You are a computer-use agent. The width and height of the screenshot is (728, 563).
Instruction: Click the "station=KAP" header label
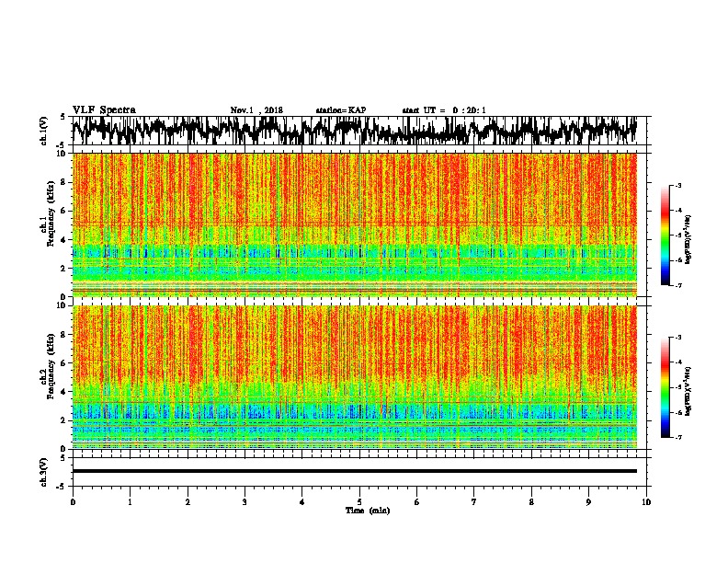point(341,110)
